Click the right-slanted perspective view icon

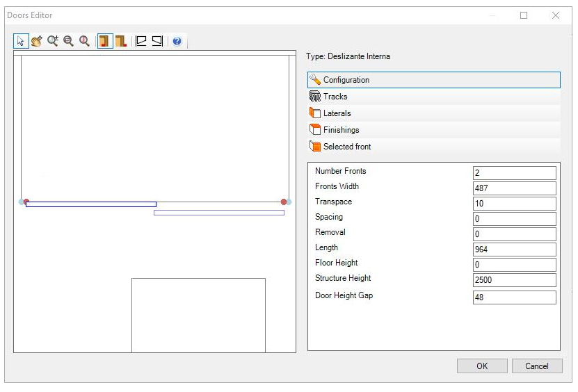click(x=157, y=41)
